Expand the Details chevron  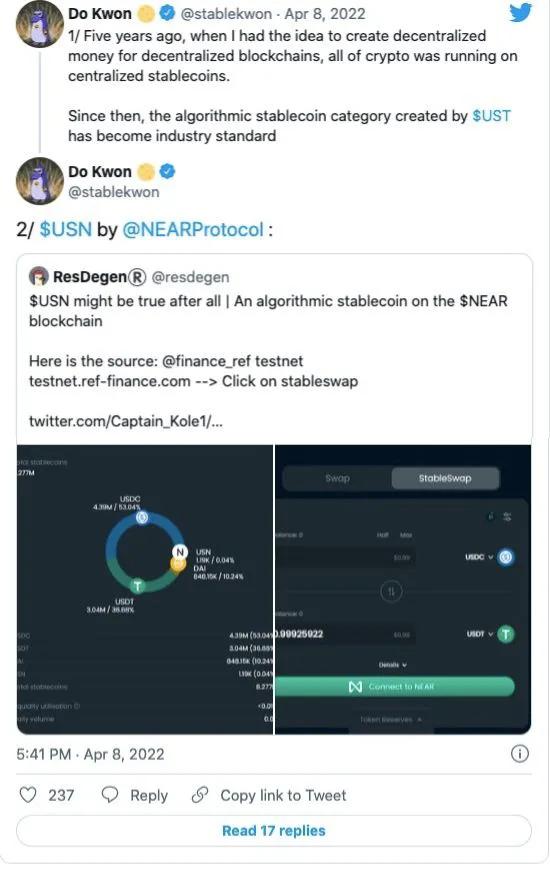pyautogui.click(x=393, y=664)
